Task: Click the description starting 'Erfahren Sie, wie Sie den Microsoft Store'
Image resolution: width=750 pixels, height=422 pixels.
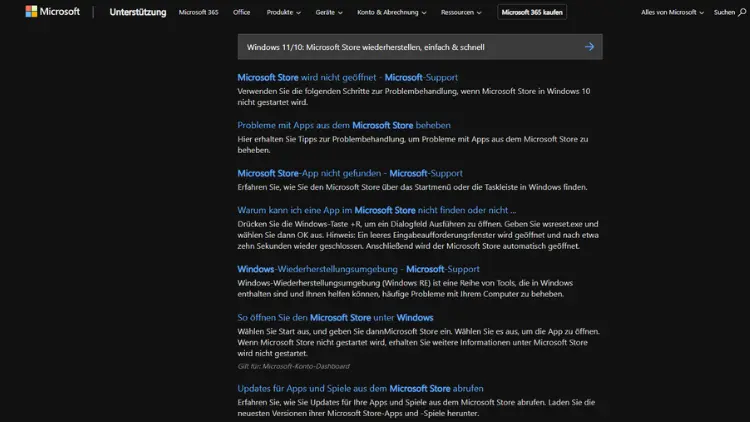Action: pos(412,187)
